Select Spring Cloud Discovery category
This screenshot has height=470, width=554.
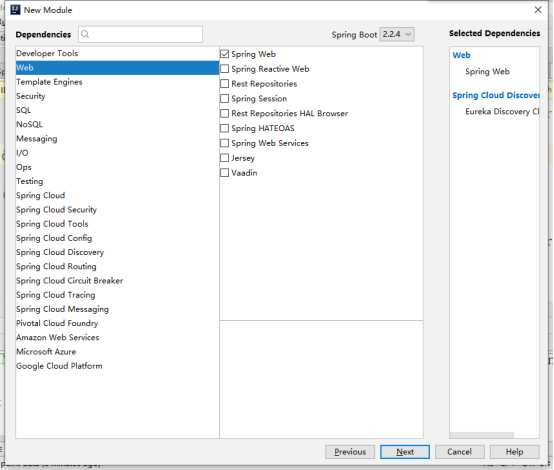117,252
